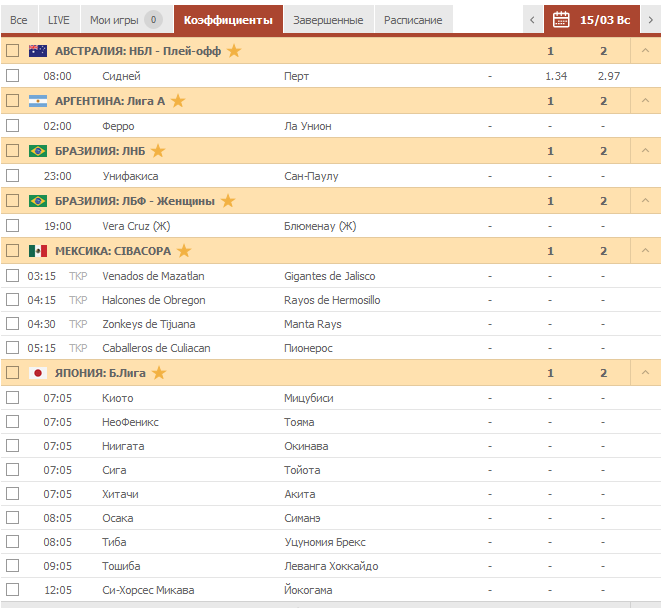
Task: Check the Vera Cruz (Ж) match box
Action: click(12, 226)
